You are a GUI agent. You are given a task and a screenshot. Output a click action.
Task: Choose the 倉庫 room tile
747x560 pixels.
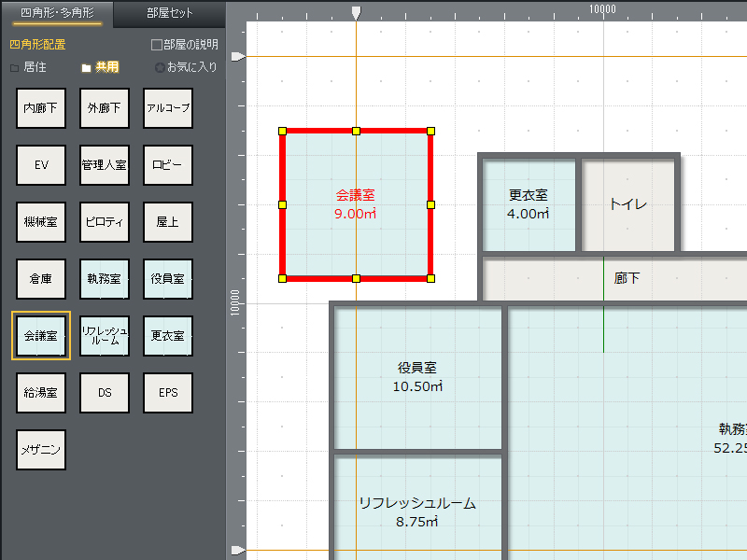pyautogui.click(x=41, y=279)
